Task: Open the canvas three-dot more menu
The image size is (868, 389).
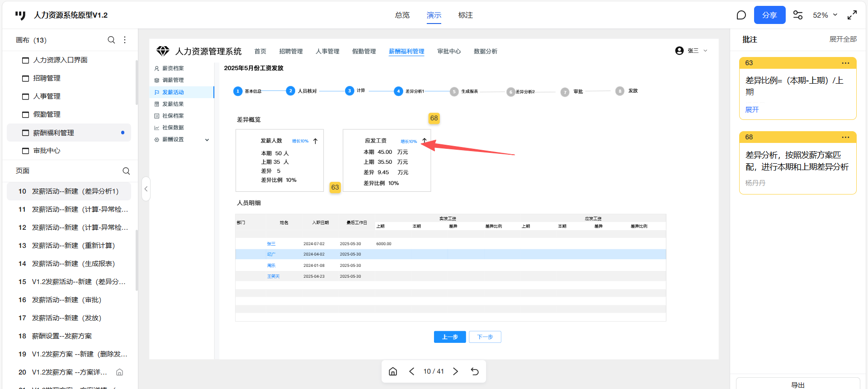Action: click(x=125, y=40)
